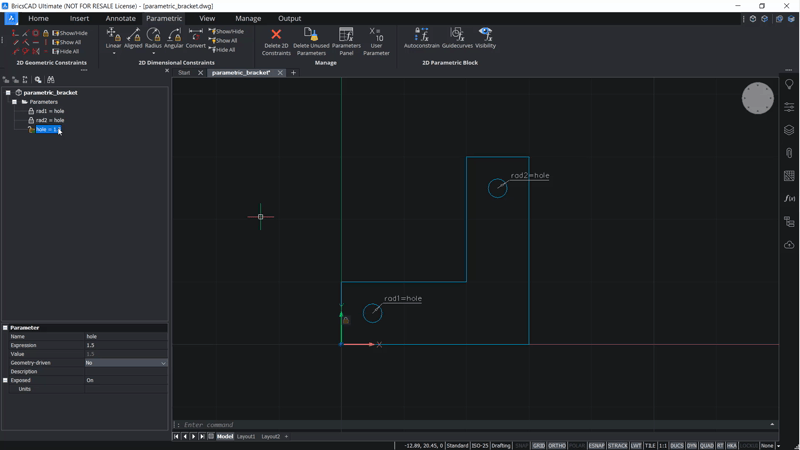Image resolution: width=800 pixels, height=450 pixels.
Task: Click the Guidecurves tool
Action: 457,38
